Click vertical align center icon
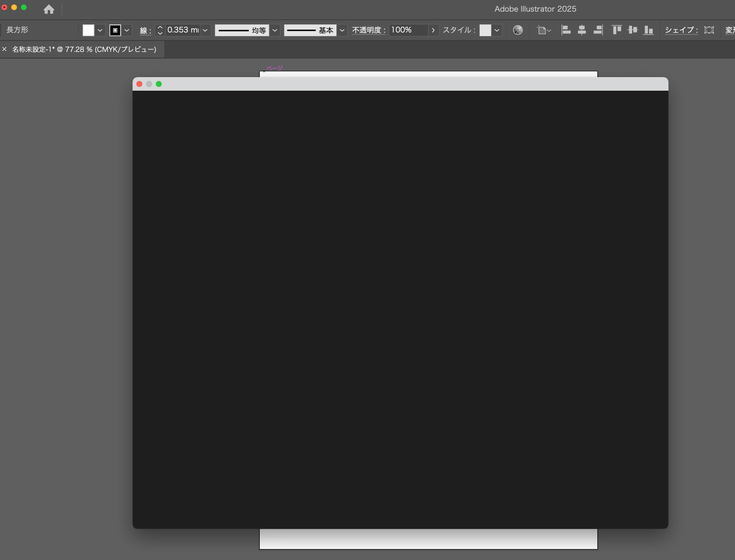735x560 pixels. click(632, 30)
